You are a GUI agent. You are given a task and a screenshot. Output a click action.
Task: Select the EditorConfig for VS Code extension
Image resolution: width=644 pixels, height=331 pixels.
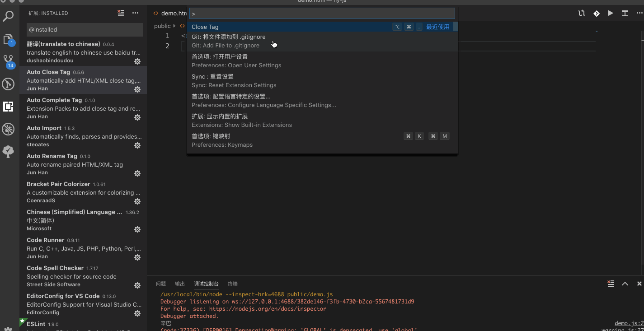tap(83, 304)
